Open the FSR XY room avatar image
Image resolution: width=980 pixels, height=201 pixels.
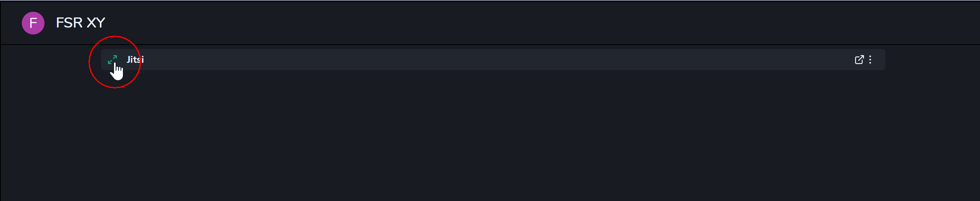point(33,23)
